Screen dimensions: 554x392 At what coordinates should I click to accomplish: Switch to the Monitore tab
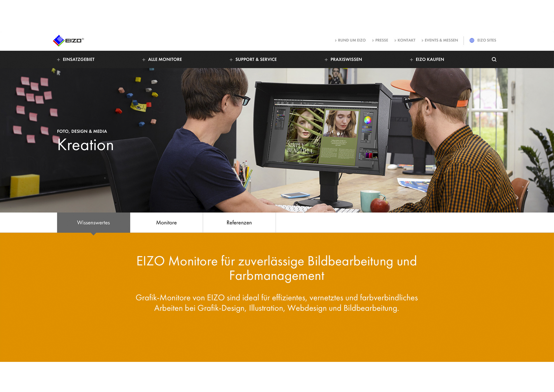point(167,222)
